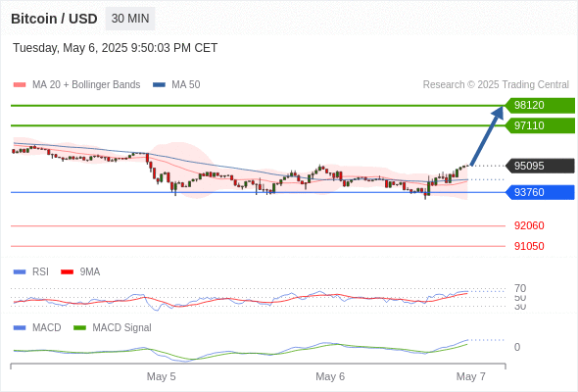Click the Research © 2025 Trading Central credit
The height and width of the screenshot is (392, 578).
click(496, 85)
